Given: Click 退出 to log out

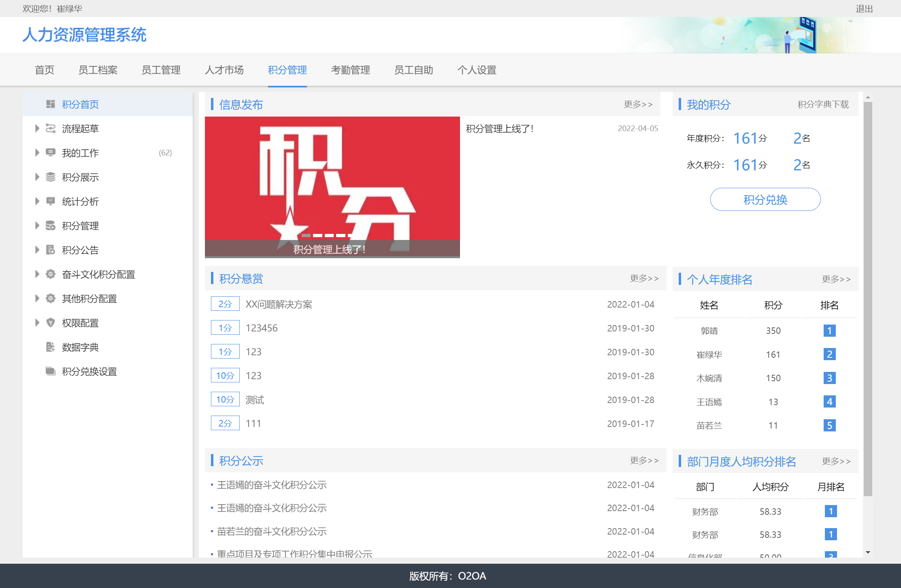Looking at the screenshot, I should [x=864, y=8].
